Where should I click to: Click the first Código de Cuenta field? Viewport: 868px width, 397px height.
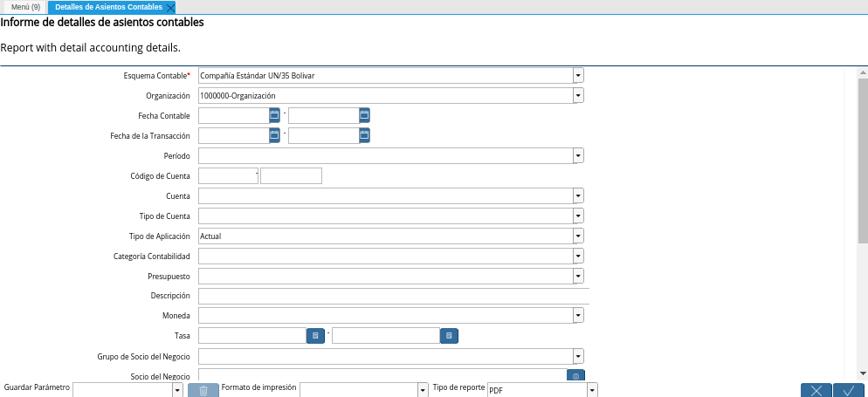click(228, 176)
